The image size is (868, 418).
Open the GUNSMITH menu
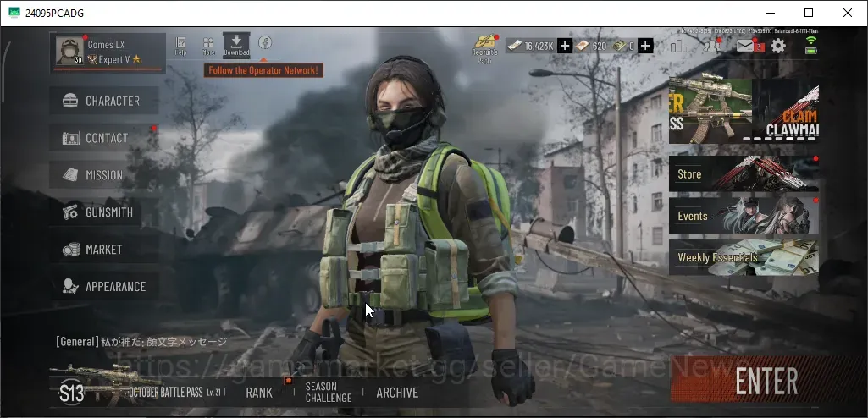coord(104,212)
